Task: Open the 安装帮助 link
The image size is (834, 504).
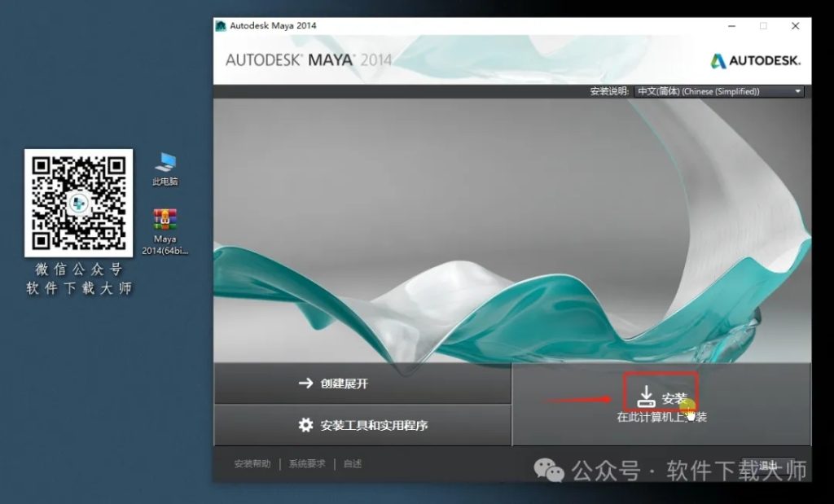Action: click(x=252, y=464)
